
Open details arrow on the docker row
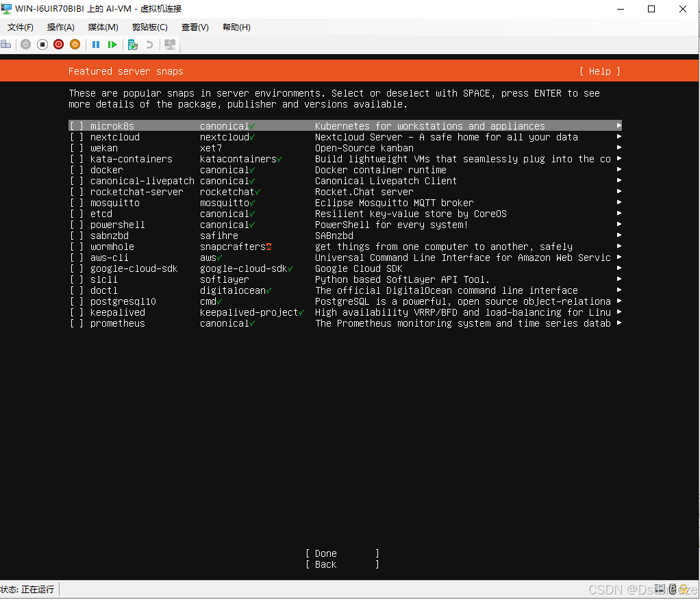pyautogui.click(x=618, y=169)
